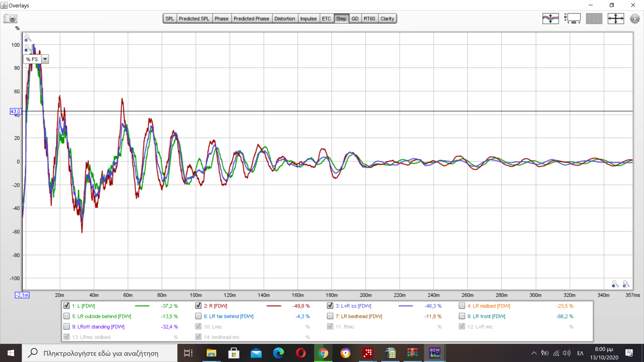This screenshot has height=362, width=644.
Task: Enable trace 8: LR front [FDW]
Action: tap(462, 316)
